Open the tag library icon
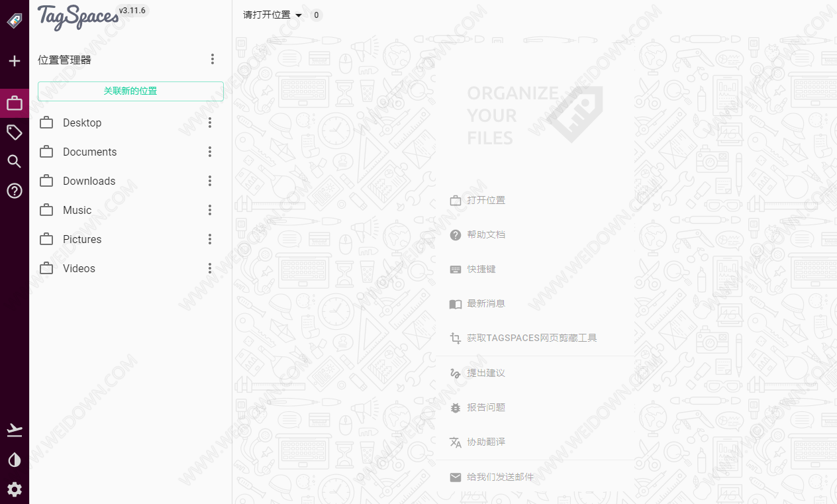The width and height of the screenshot is (837, 504). click(15, 132)
